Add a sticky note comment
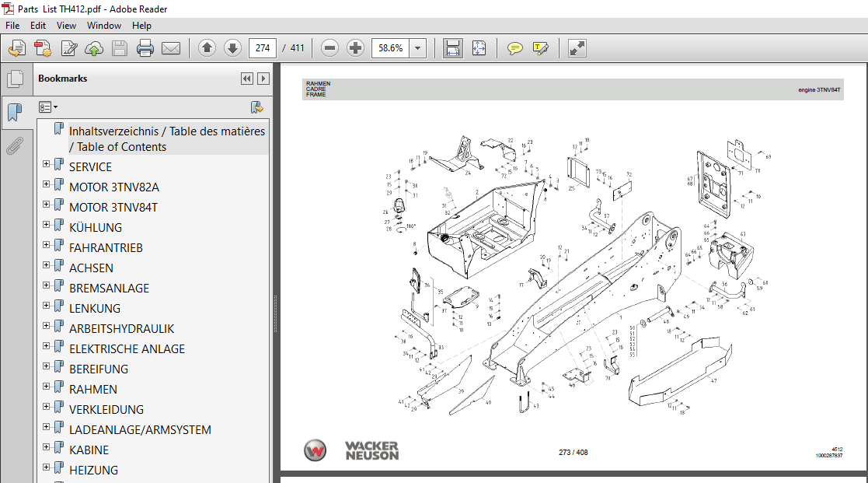The height and width of the screenshot is (483, 868). (x=514, y=47)
